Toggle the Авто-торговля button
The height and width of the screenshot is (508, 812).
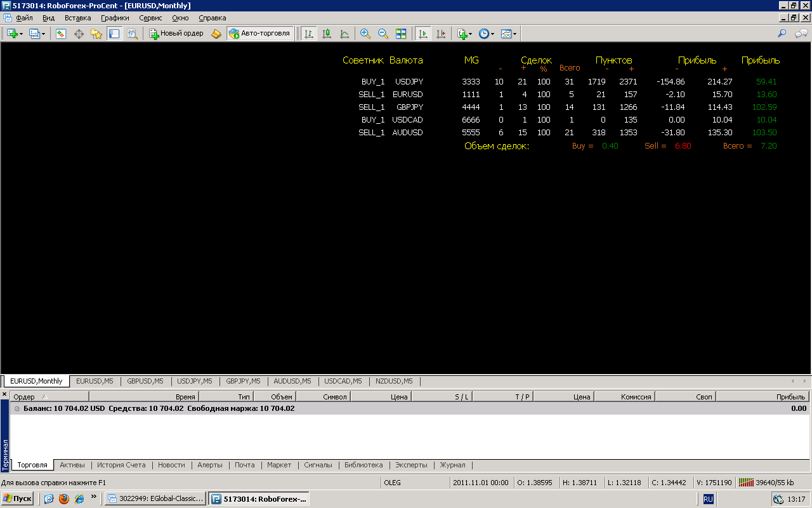260,34
